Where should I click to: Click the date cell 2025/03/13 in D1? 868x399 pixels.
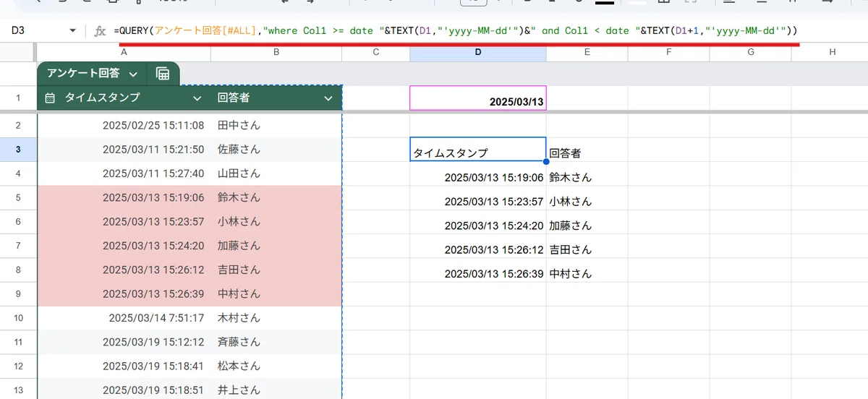click(x=478, y=98)
